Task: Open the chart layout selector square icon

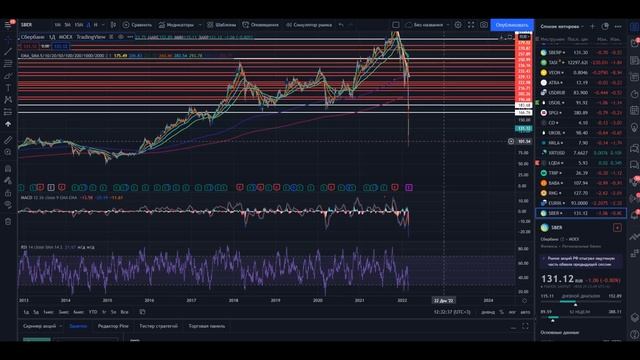Action: point(396,25)
